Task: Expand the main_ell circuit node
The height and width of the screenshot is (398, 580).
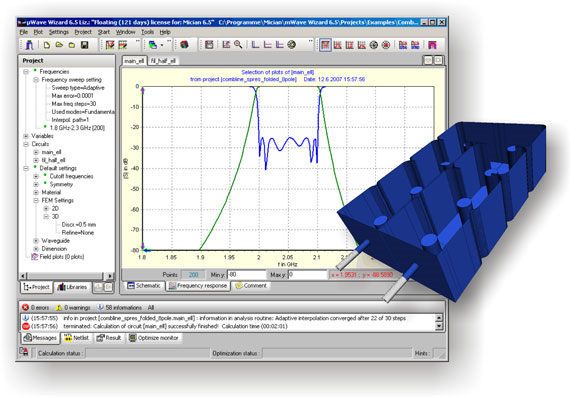Action: 36,152
